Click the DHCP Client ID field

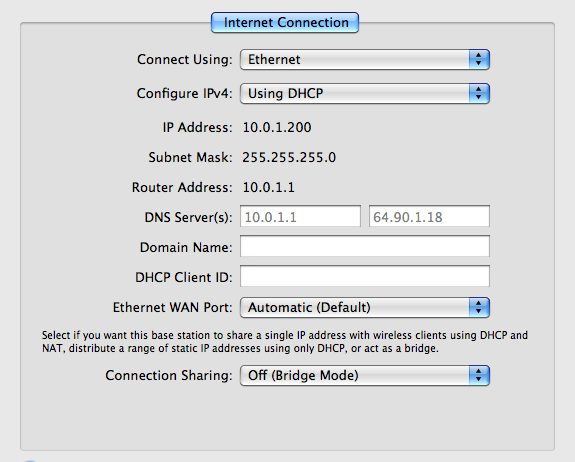pyautogui.click(x=365, y=276)
